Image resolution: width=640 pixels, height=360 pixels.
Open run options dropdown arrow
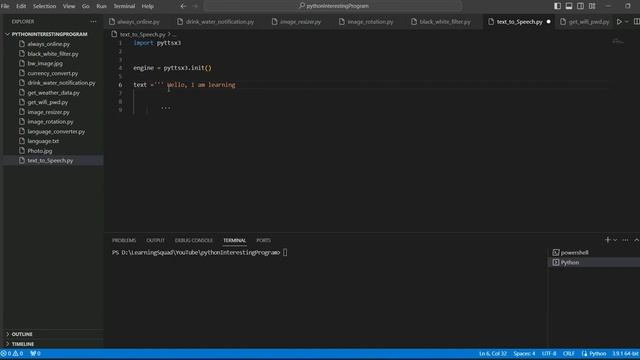pos(627,22)
